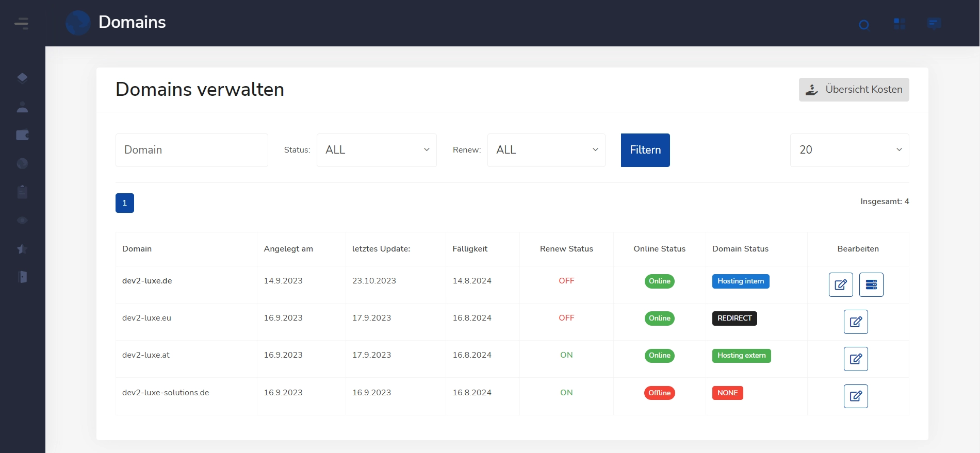Click the Fälligkeit column header

pos(470,249)
